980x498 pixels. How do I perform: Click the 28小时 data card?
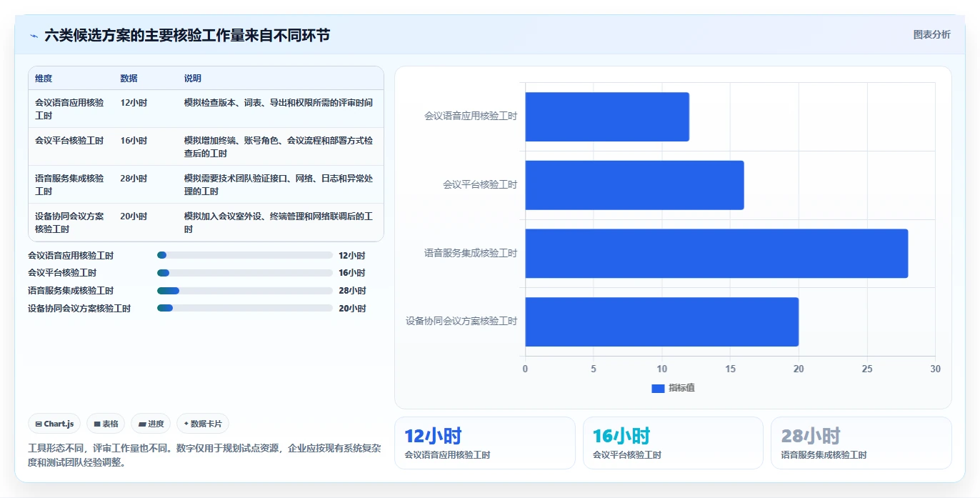click(861, 443)
